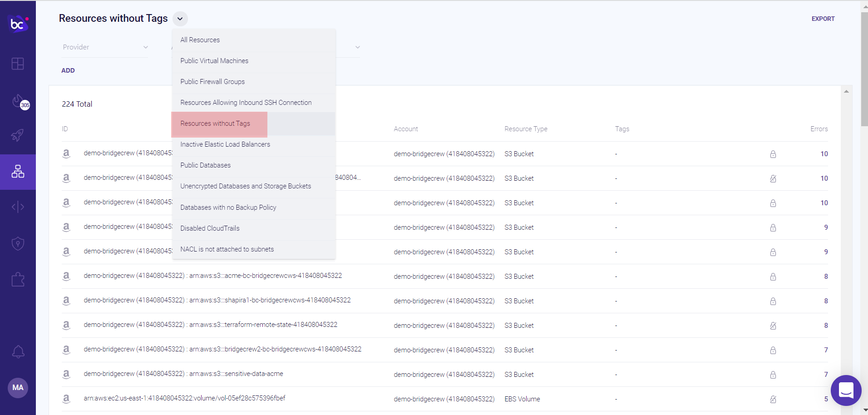Image resolution: width=868 pixels, height=415 pixels.
Task: Select Public Databases menu item
Action: [x=254, y=165]
